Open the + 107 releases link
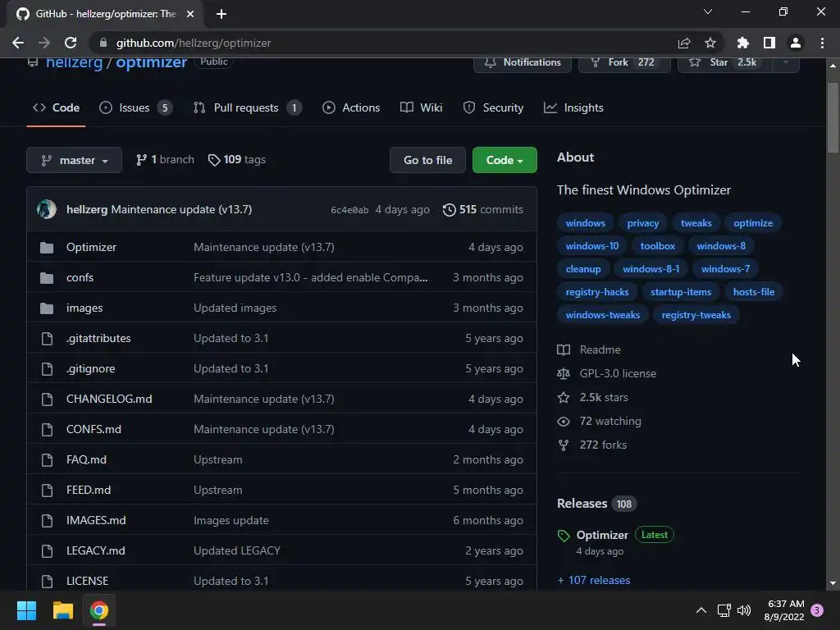The height and width of the screenshot is (630, 840). (594, 580)
